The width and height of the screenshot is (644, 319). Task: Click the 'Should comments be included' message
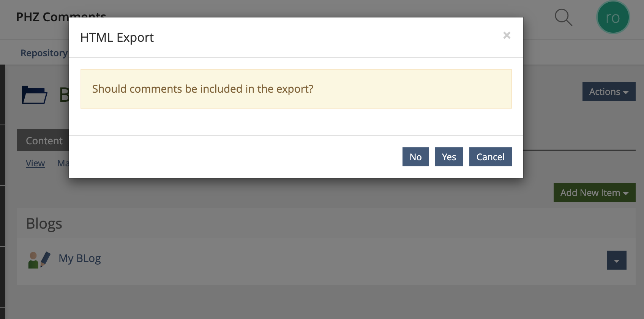coord(203,89)
